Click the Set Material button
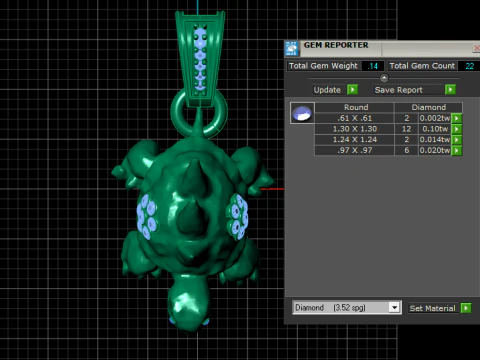The width and height of the screenshot is (480, 360). click(x=432, y=308)
